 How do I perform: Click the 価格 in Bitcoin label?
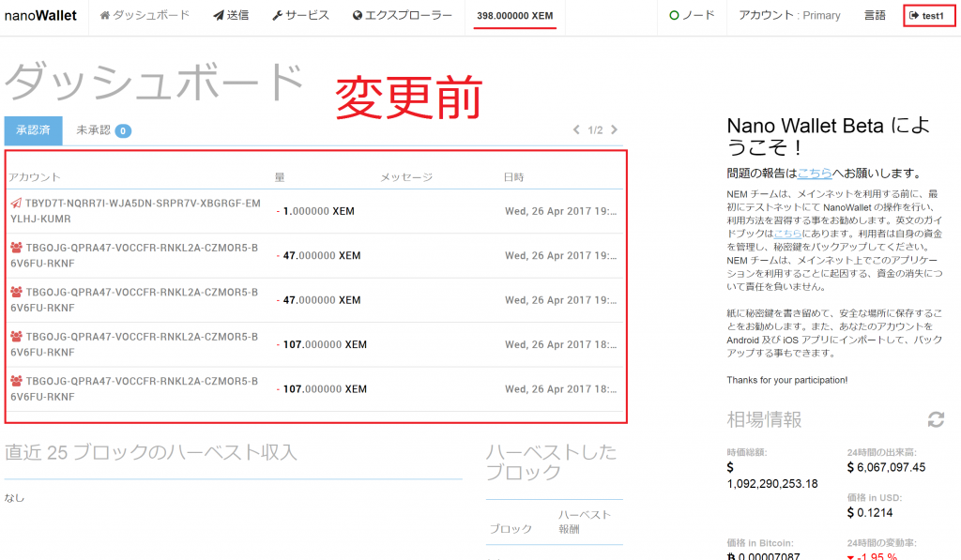[x=760, y=543]
